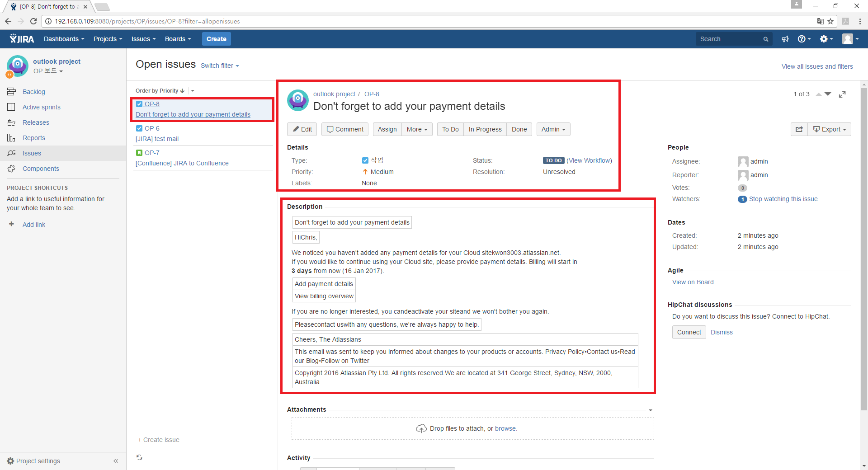Click the refresh icon below issue list

tap(139, 457)
